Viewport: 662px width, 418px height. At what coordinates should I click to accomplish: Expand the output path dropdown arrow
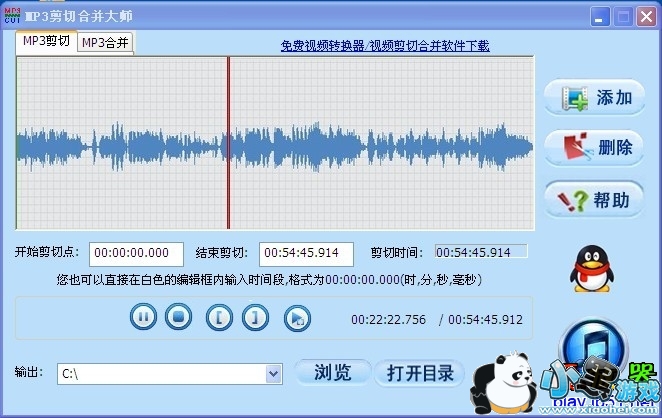pos(274,374)
